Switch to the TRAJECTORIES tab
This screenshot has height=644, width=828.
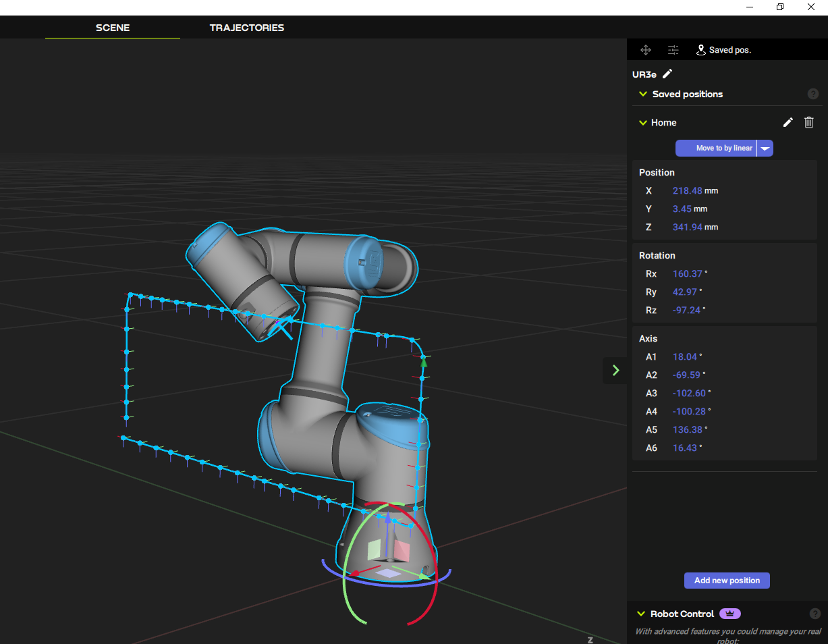click(x=246, y=28)
